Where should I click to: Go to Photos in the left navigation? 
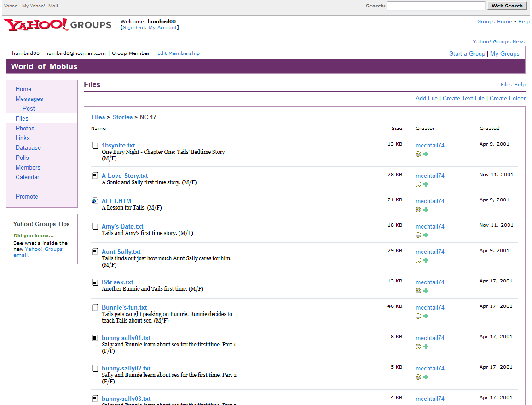(x=25, y=128)
